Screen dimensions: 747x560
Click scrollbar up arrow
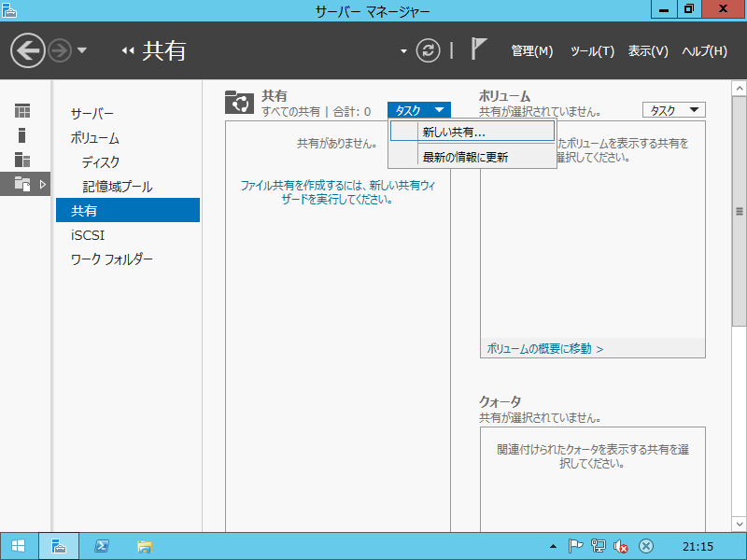click(x=739, y=89)
